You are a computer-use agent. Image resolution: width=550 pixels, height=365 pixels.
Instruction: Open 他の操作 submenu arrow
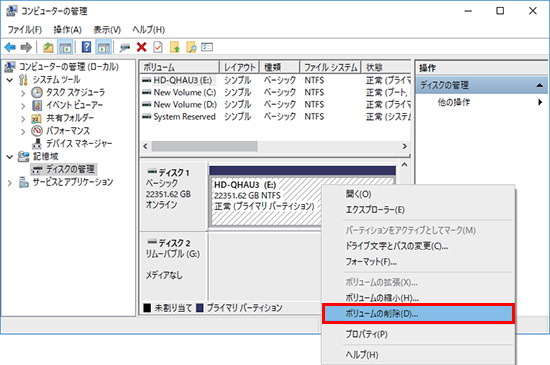(x=540, y=102)
